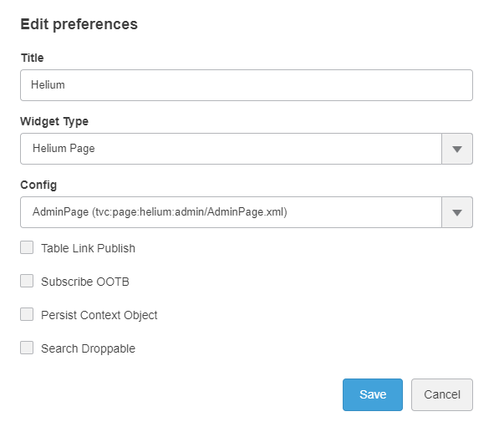Screen dimensions: 504x437
Task: Focus the Title input field
Action: pyautogui.click(x=247, y=85)
